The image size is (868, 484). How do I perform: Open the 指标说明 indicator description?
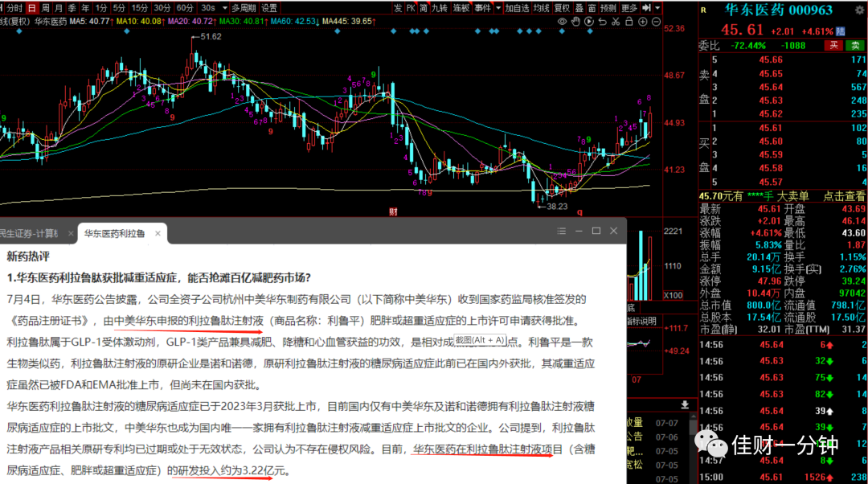[641, 321]
